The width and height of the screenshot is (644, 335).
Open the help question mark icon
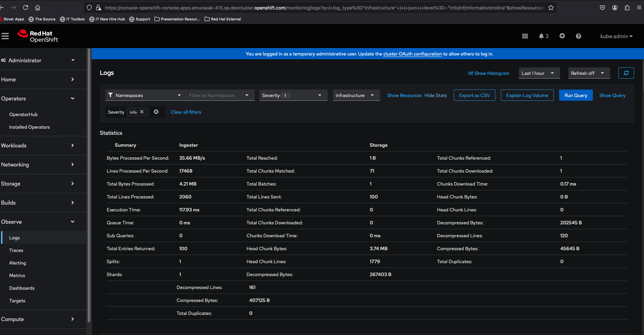[x=578, y=36]
